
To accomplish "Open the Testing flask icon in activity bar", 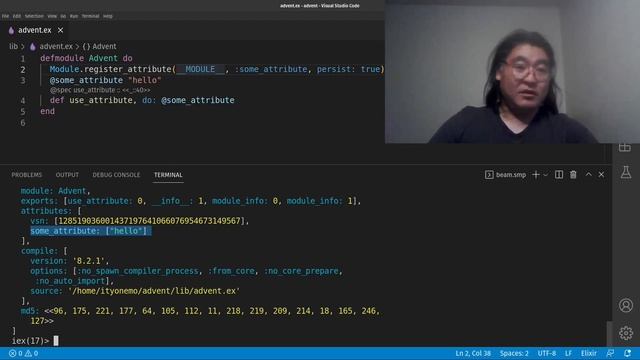I will click(x=626, y=172).
